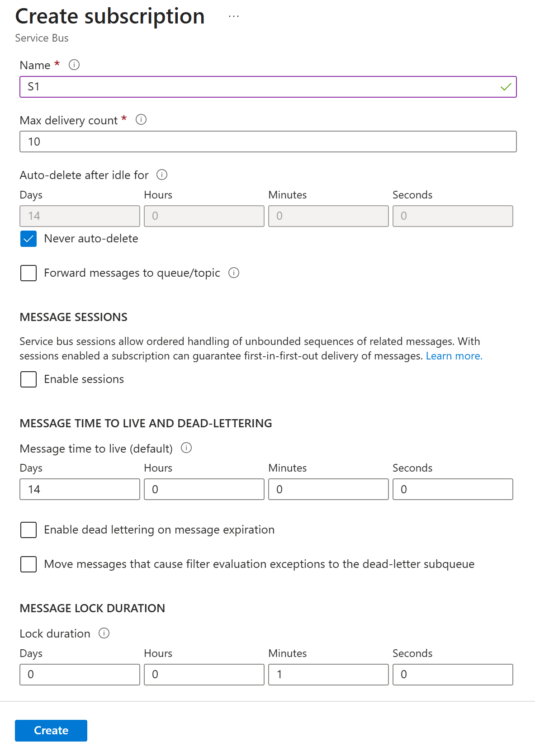Click the Create button
Screen dimensions: 535x756
(x=51, y=730)
